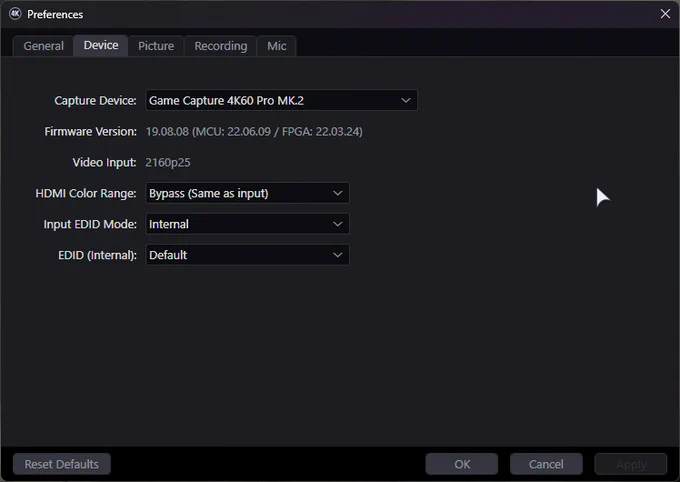Close the Preferences dialog
The width and height of the screenshot is (680, 482).
(x=665, y=14)
